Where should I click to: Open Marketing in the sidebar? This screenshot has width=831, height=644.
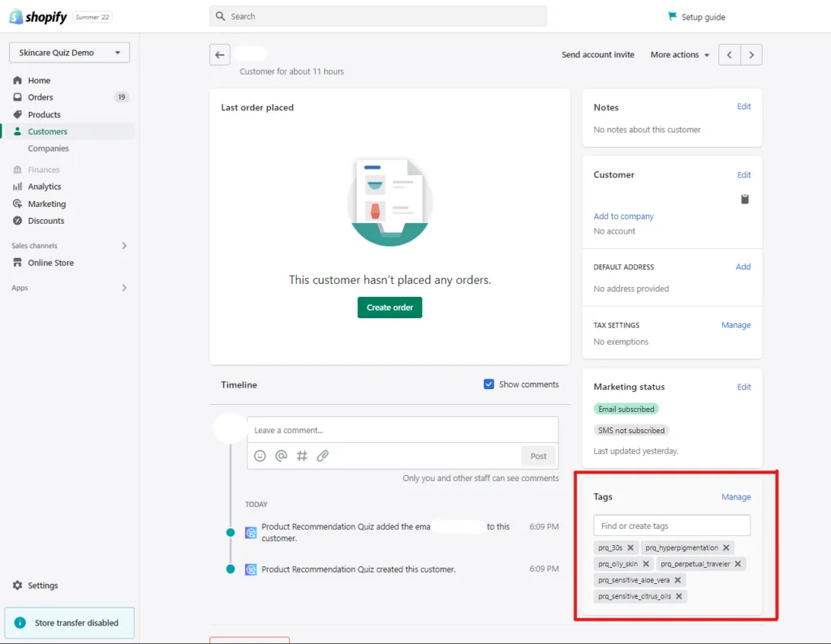46,204
